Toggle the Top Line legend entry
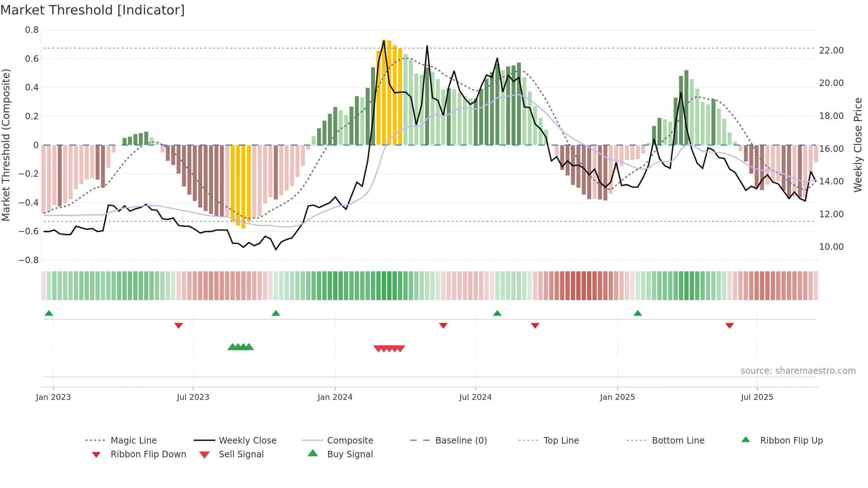868x488 pixels. click(549, 440)
